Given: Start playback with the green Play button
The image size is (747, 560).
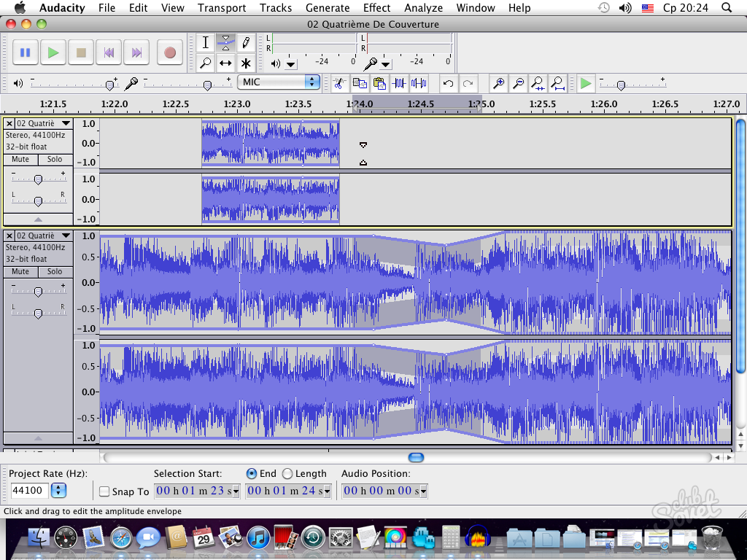Looking at the screenshot, I should (53, 52).
